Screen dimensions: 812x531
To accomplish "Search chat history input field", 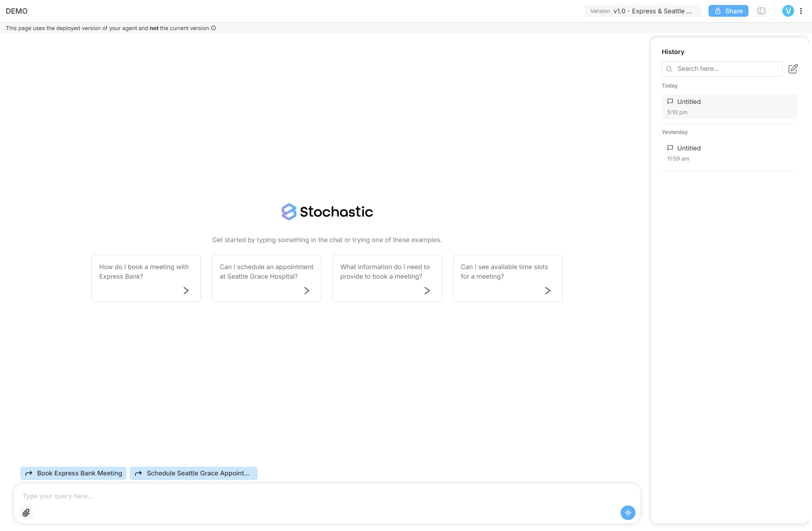I will coord(722,69).
